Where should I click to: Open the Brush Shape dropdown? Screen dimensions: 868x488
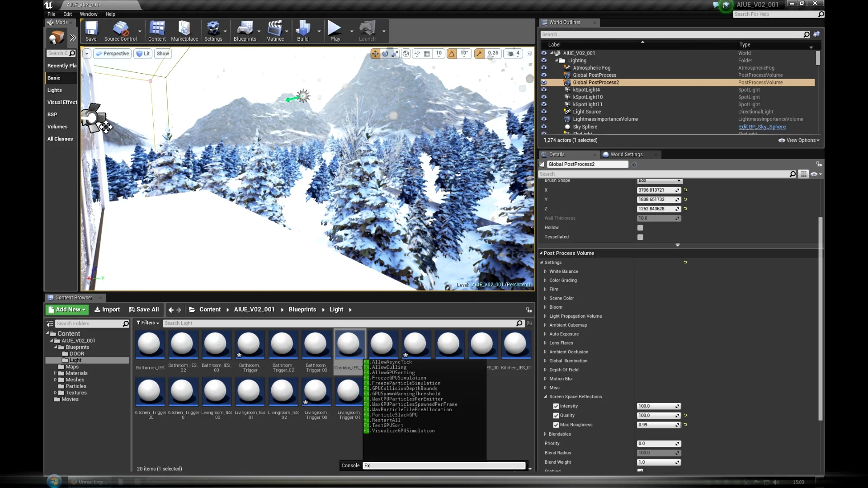point(659,180)
